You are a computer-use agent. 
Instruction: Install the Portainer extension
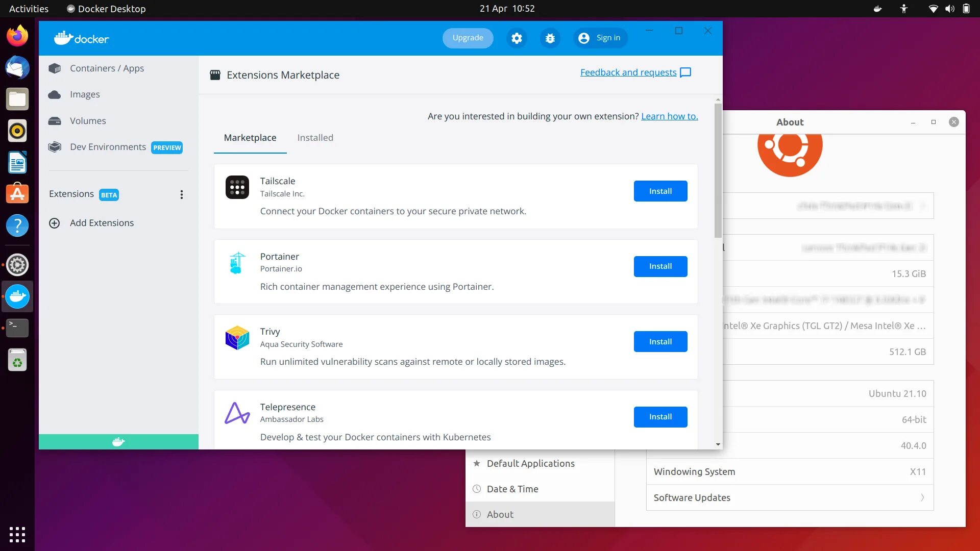[660, 266]
